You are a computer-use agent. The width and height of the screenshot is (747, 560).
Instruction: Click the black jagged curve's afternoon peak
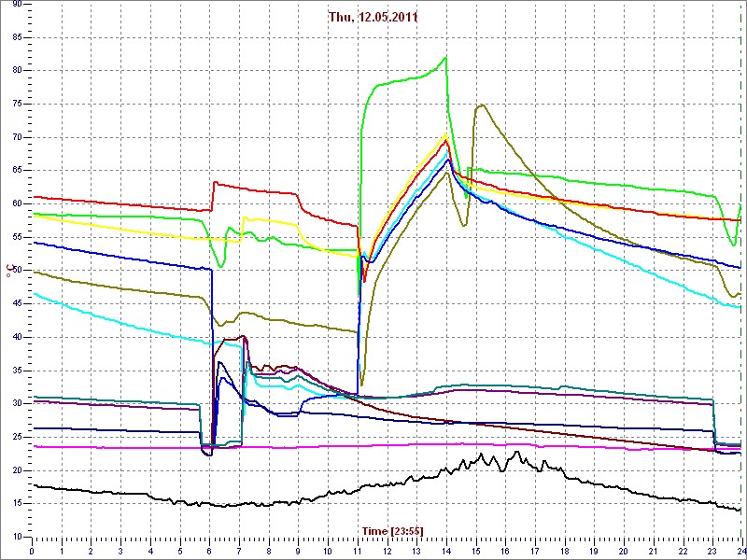[516, 452]
